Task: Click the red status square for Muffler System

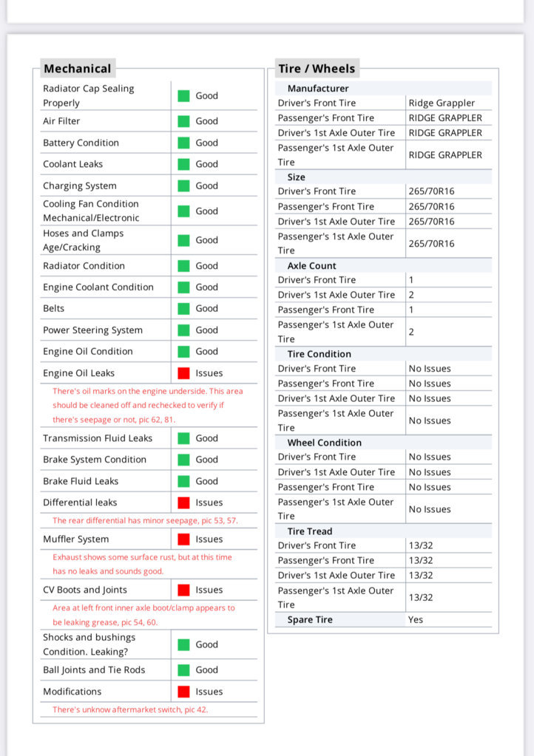Action: (x=183, y=539)
